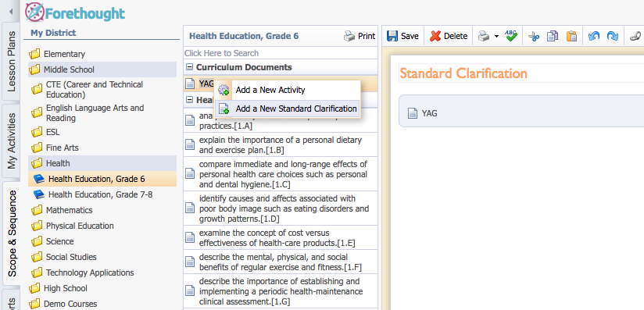Viewport: 644px width, 310px height.
Task: Click the redo arrow icon
Action: pos(613,36)
